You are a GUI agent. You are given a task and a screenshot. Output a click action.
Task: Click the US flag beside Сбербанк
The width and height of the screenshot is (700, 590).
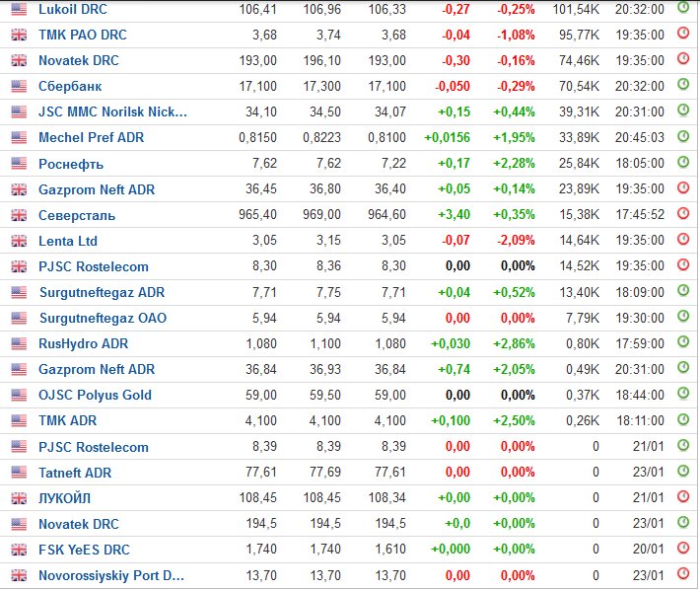[19, 86]
